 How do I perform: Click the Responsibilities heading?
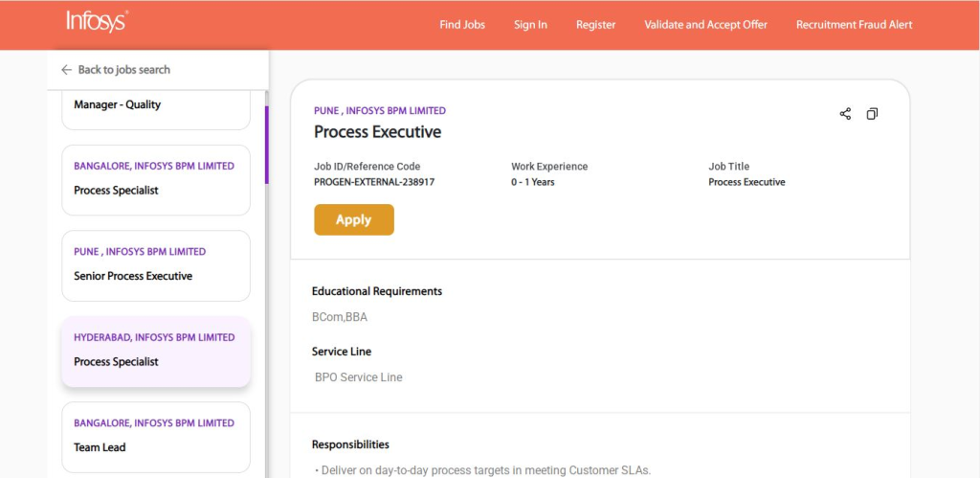click(x=350, y=444)
